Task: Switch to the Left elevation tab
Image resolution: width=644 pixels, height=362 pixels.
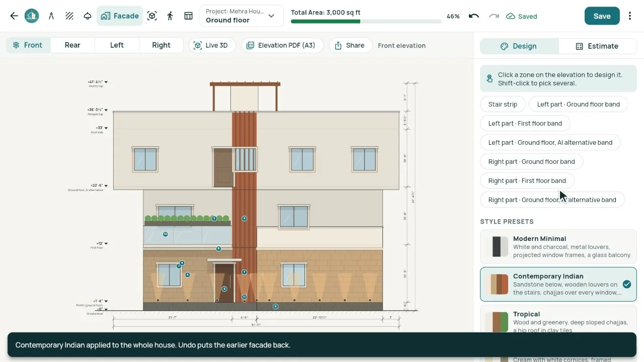Action: pyautogui.click(x=117, y=45)
